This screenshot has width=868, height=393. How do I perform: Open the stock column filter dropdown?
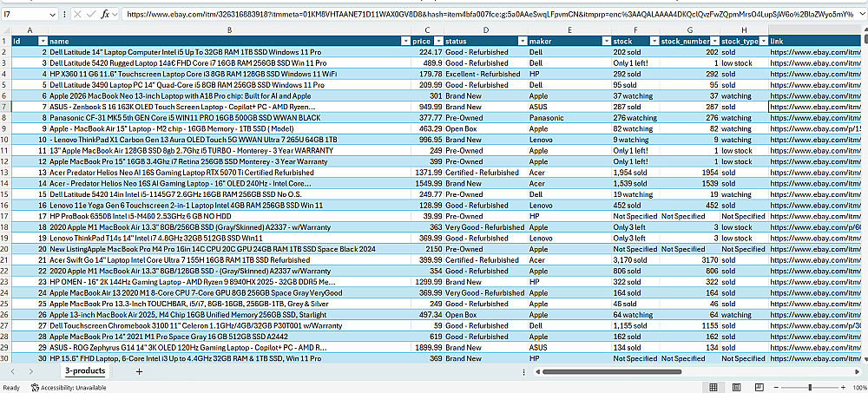pos(654,41)
